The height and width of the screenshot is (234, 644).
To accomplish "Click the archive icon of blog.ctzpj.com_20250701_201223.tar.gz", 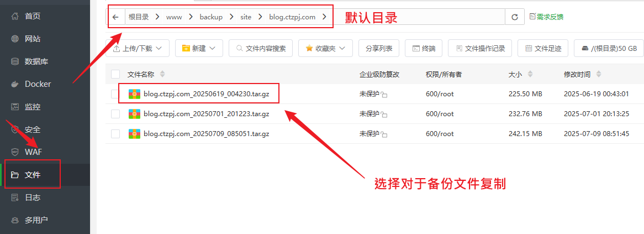I will (134, 114).
